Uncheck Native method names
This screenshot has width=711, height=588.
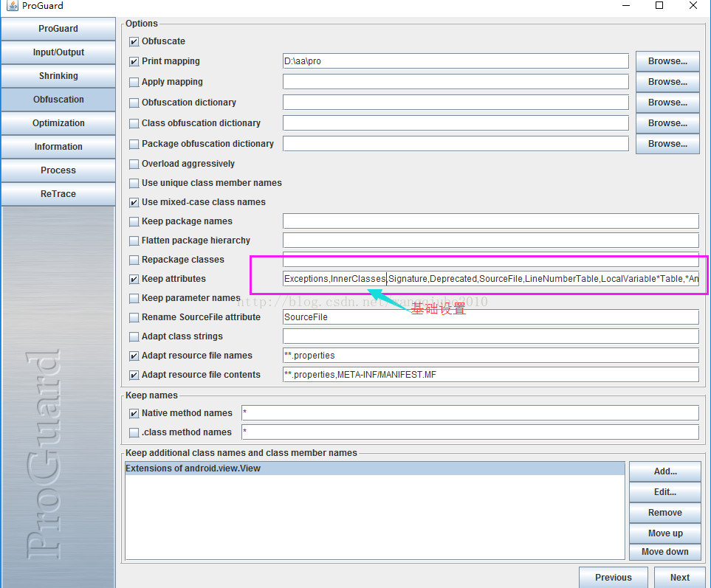click(x=134, y=414)
